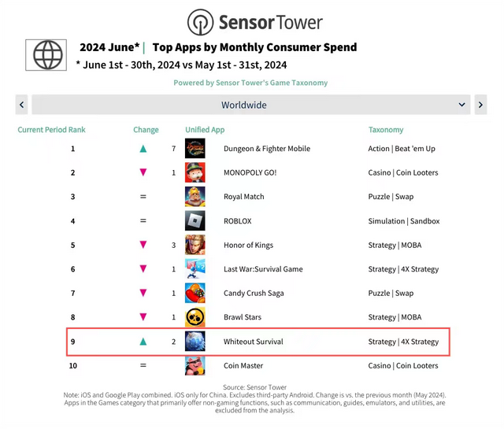Click the Sensor Tower logo
This screenshot has height=429, width=504.
point(254,22)
